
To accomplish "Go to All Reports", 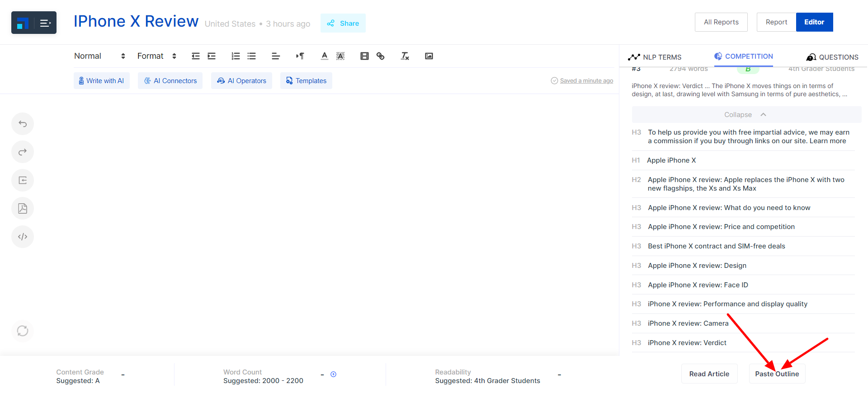I will point(721,22).
